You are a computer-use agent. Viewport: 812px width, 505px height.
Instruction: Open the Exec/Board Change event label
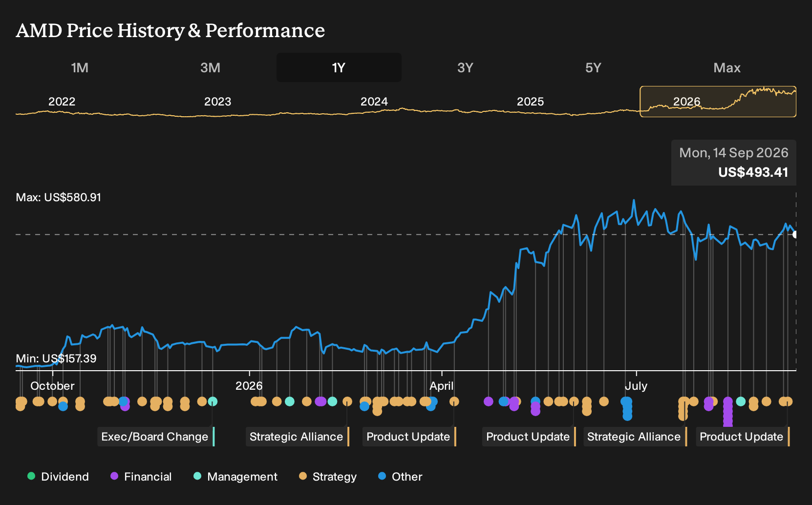pos(156,437)
